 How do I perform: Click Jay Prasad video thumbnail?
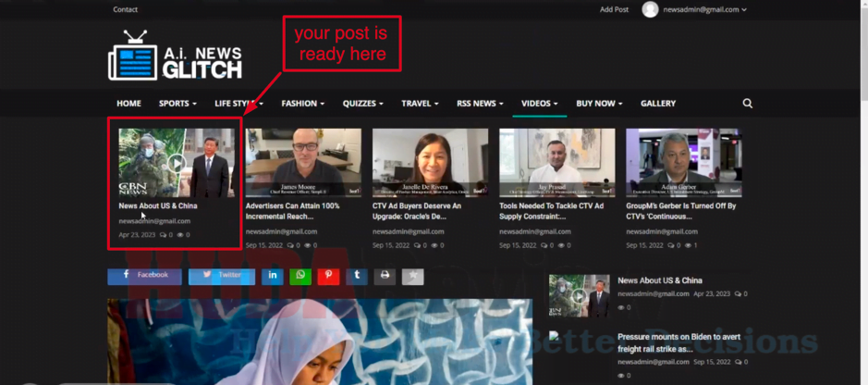556,163
